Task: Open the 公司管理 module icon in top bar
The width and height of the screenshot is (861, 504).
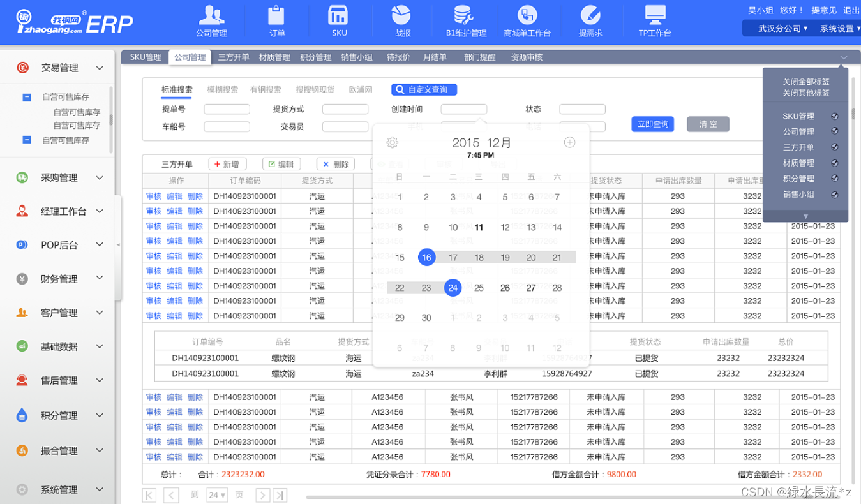Action: click(212, 15)
